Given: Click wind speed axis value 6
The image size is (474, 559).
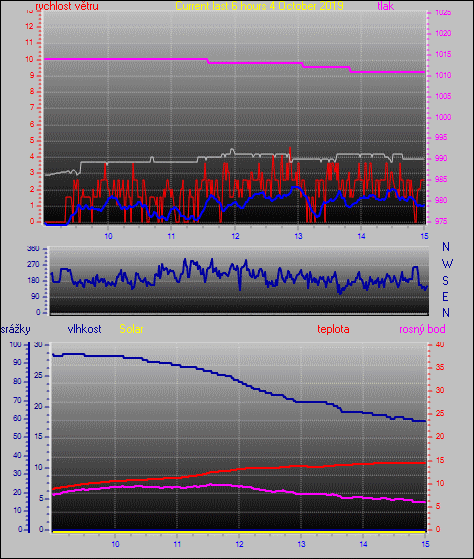Looking at the screenshot, I should pyautogui.click(x=31, y=124).
